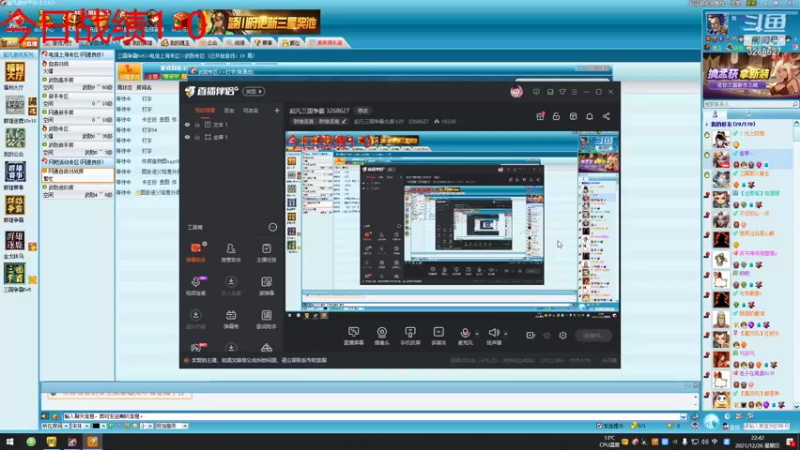Viewport: 800px width, 450px height.
Task: Open the layout box icon beside bell
Action: [x=573, y=116]
